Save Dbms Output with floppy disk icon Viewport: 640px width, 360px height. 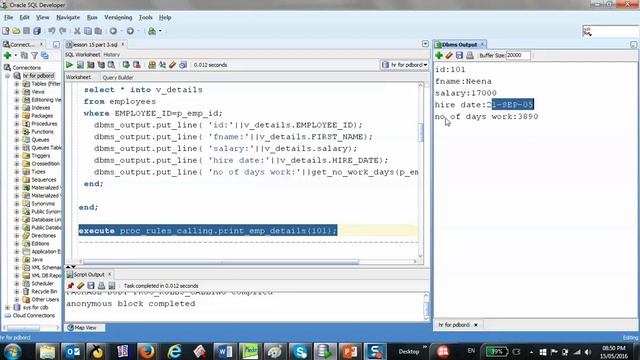coord(459,55)
